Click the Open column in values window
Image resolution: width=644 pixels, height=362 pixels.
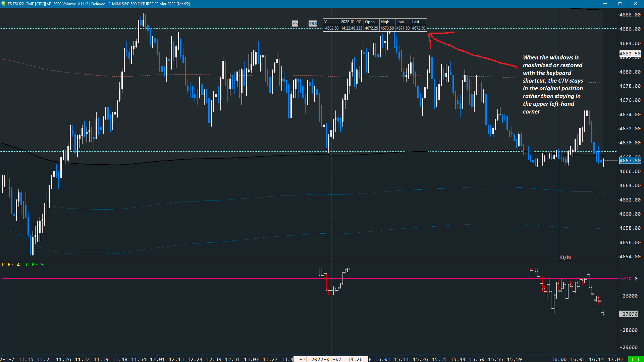371,22
